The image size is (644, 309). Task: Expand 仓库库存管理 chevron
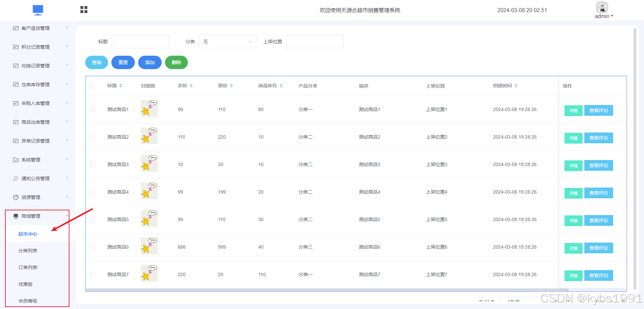tap(67, 84)
